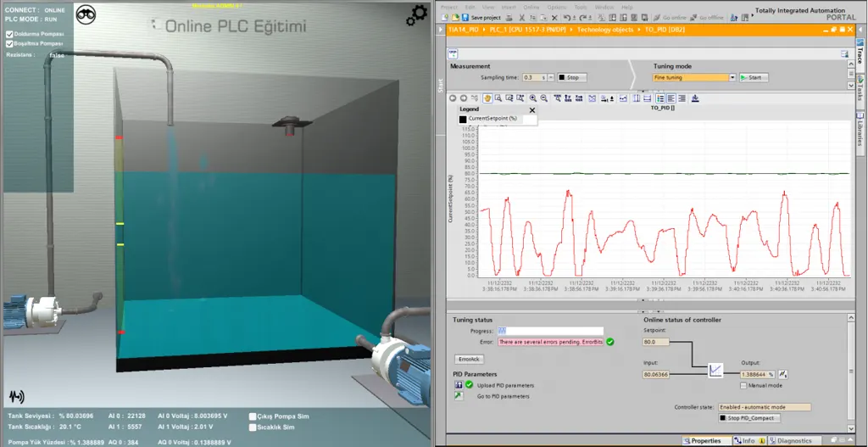Click the monitoring icon below the breadcrumb bar
868x447 pixels.
click(453, 53)
